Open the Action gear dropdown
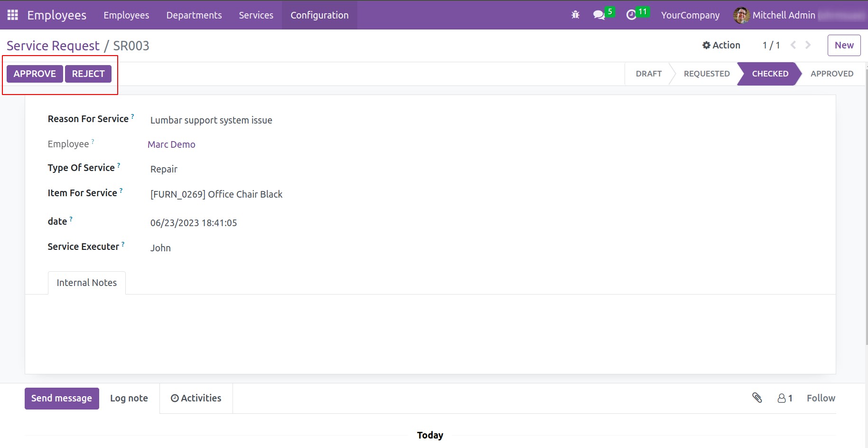The width and height of the screenshot is (868, 448). 721,45
